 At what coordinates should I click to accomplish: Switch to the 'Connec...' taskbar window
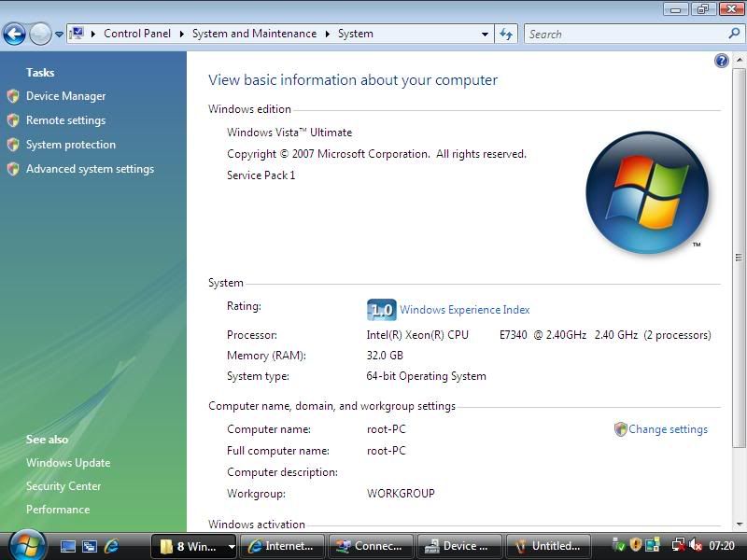[x=371, y=546]
